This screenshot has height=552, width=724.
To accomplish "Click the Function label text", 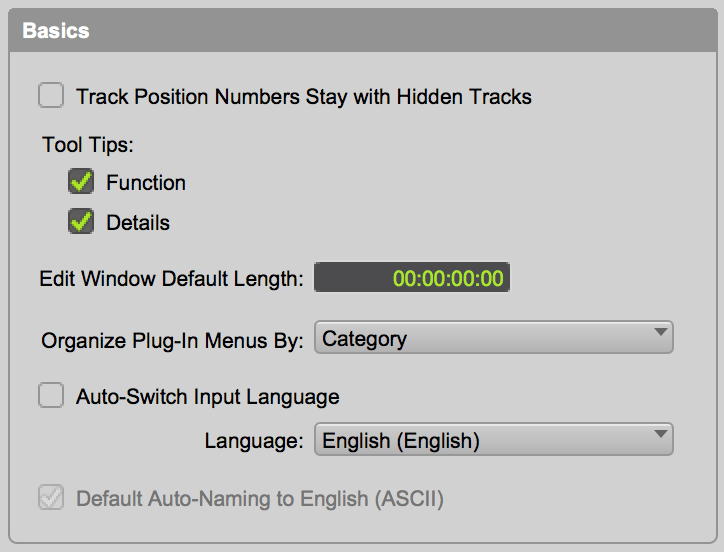I will 146,183.
